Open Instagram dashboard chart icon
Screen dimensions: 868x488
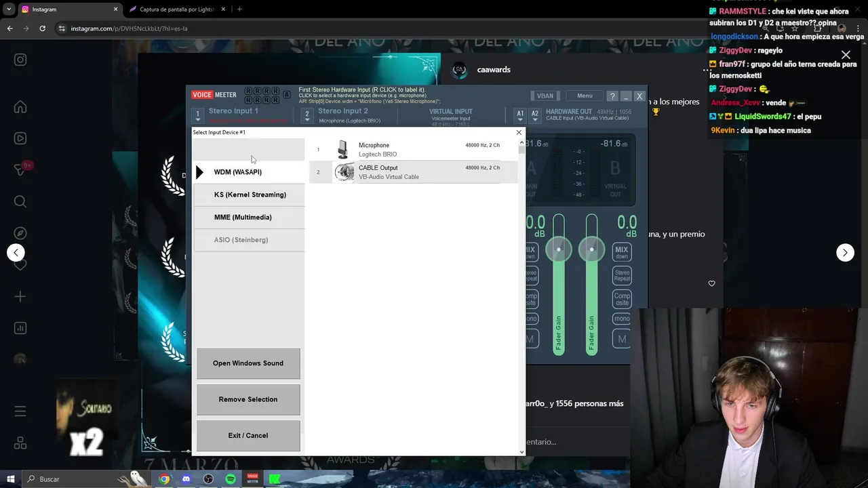click(20, 328)
